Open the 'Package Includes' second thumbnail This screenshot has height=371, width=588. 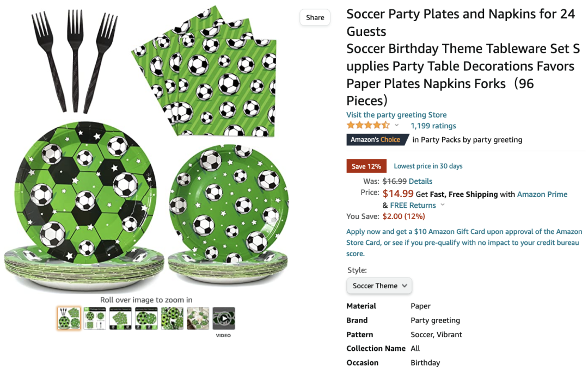[95, 319]
